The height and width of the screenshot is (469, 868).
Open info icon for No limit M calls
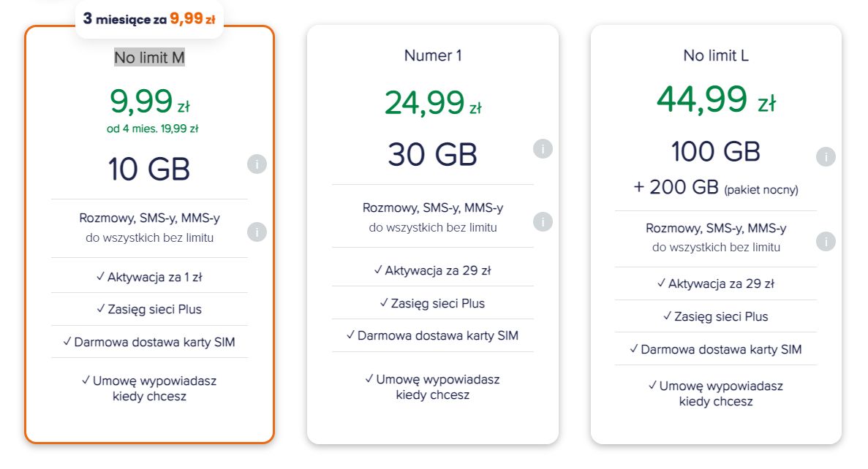point(257,232)
